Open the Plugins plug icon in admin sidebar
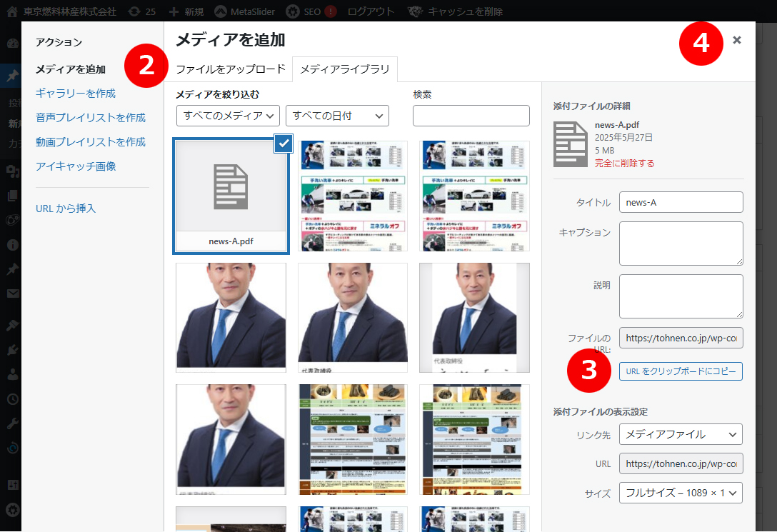The width and height of the screenshot is (777, 532). 12,350
